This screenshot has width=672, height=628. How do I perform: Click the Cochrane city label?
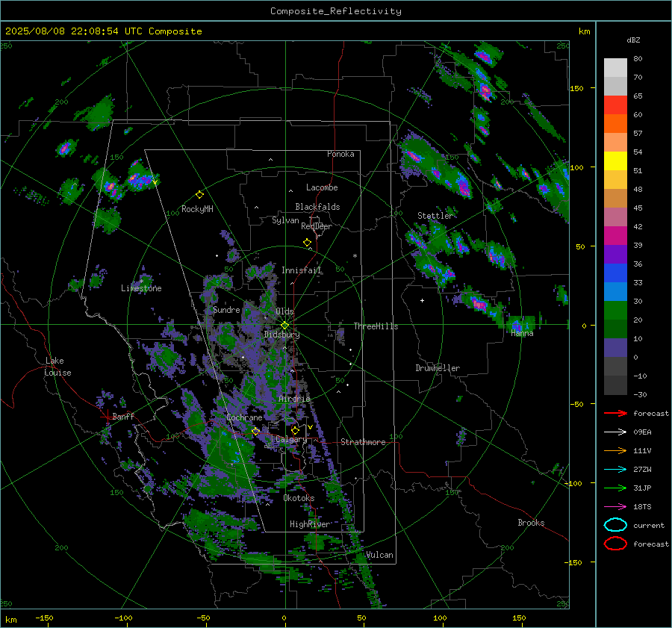[244, 418]
